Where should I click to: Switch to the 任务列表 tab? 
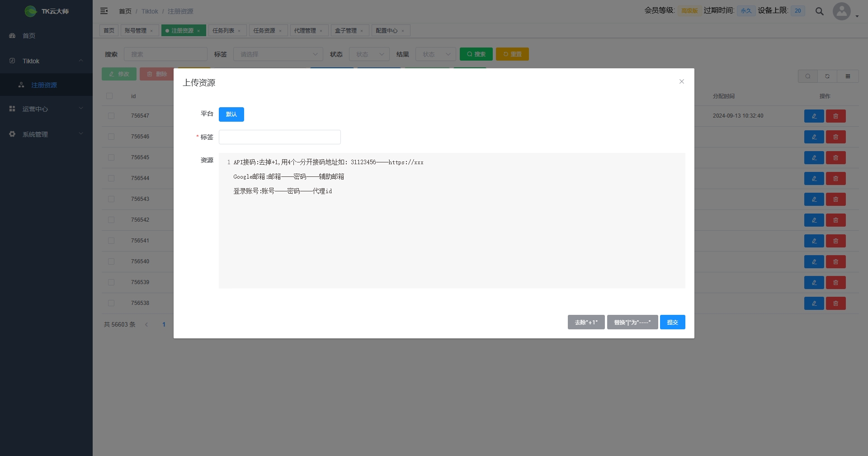(224, 30)
